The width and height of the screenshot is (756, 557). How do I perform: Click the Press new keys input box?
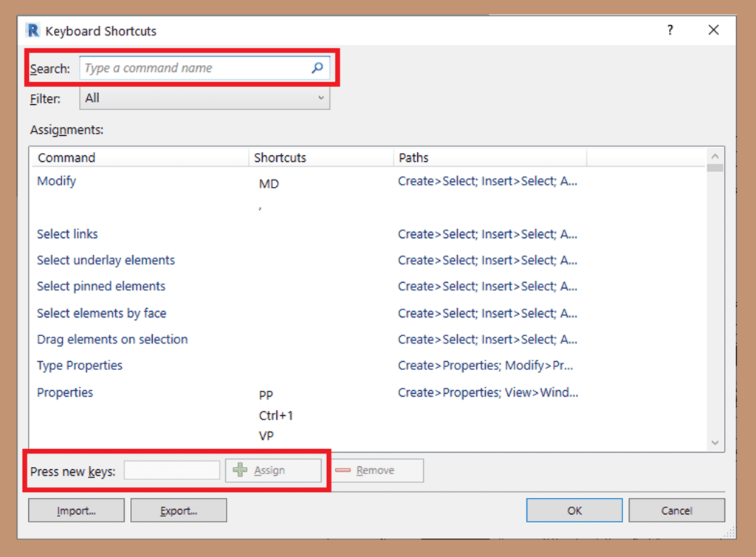171,471
